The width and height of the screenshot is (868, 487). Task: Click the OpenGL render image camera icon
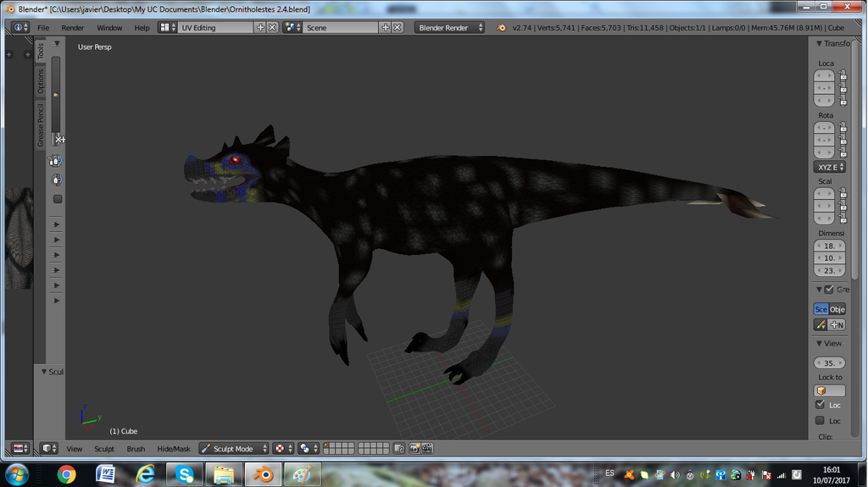(x=415, y=449)
